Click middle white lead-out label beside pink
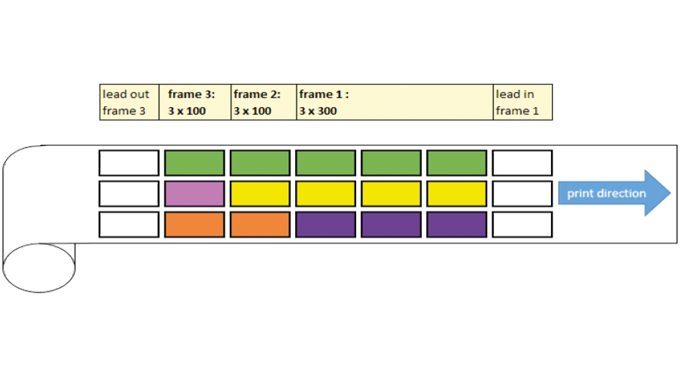Screen dimensions: 680x380 [129, 194]
